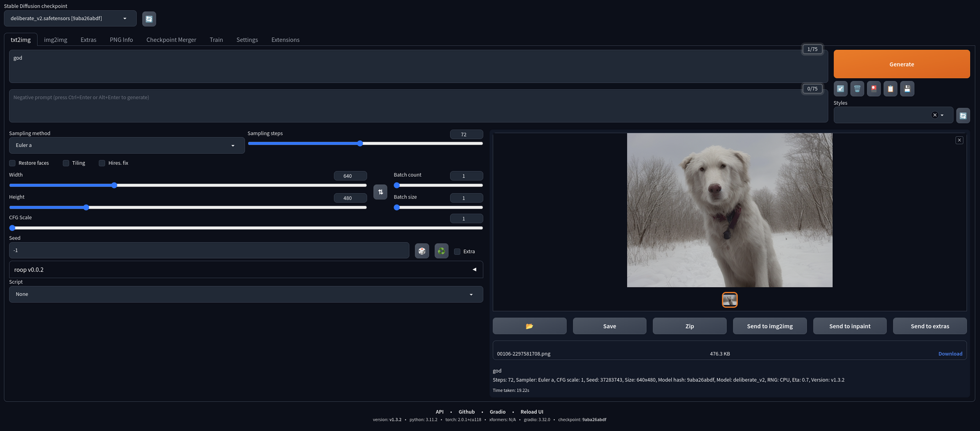Click the floppy disk save style icon
Screen dimensions: 980x431
pos(907,88)
